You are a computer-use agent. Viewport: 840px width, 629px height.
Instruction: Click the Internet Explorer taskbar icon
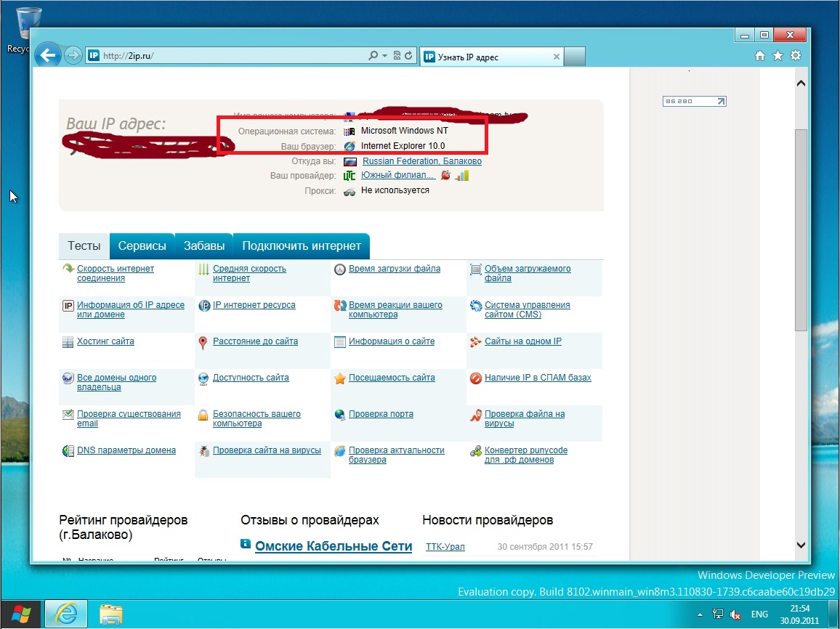point(66,614)
